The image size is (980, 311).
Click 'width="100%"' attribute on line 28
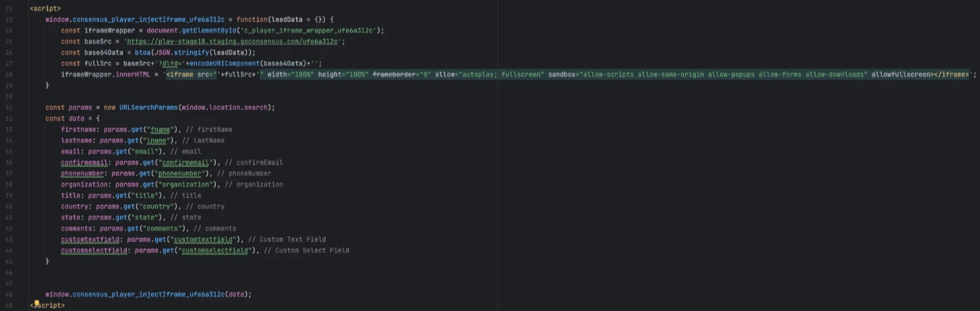click(291, 74)
